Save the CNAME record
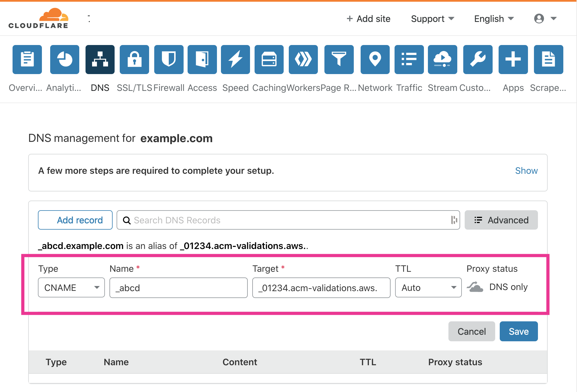The width and height of the screenshot is (577, 392). pos(519,331)
